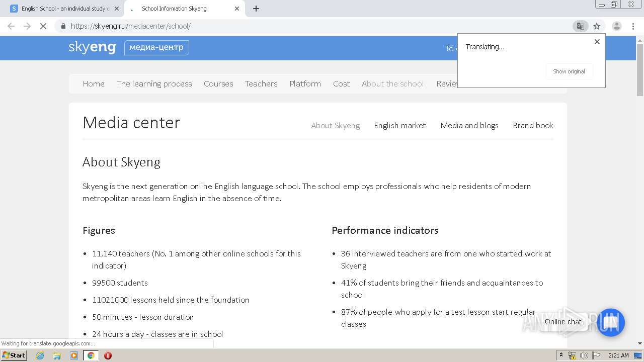Open the Courses menu item
644x362 pixels.
coord(218,84)
